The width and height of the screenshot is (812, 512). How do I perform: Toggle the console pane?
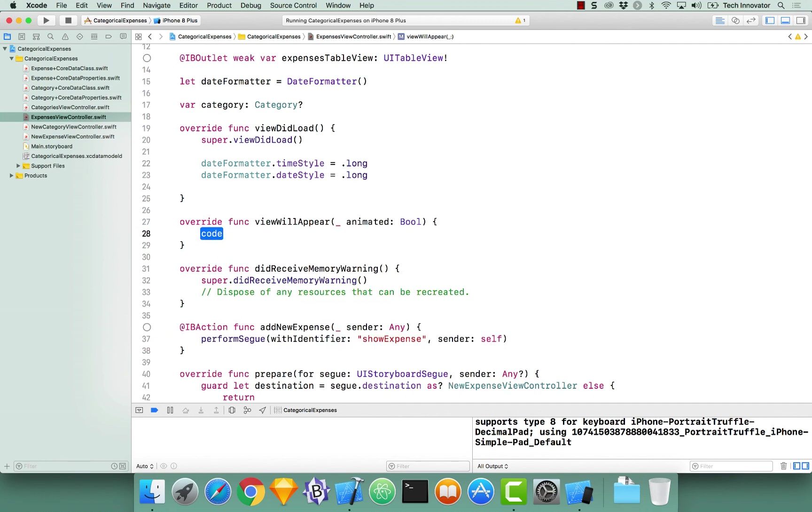pyautogui.click(x=805, y=466)
